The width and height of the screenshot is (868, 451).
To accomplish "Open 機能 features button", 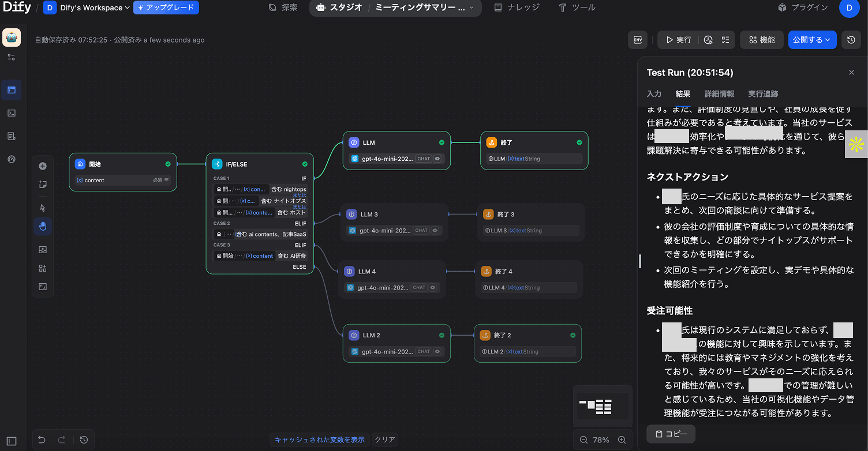I will [x=762, y=40].
